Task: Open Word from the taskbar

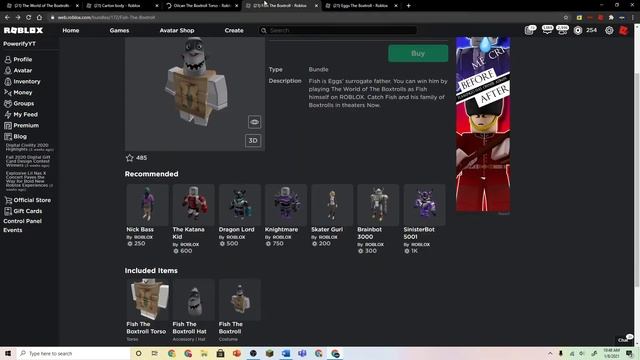Action: 286,353
